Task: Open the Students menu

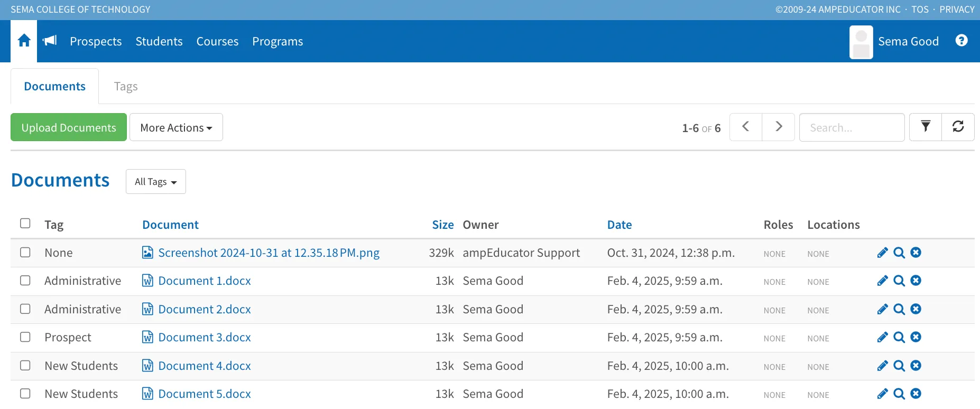Action: point(159,41)
